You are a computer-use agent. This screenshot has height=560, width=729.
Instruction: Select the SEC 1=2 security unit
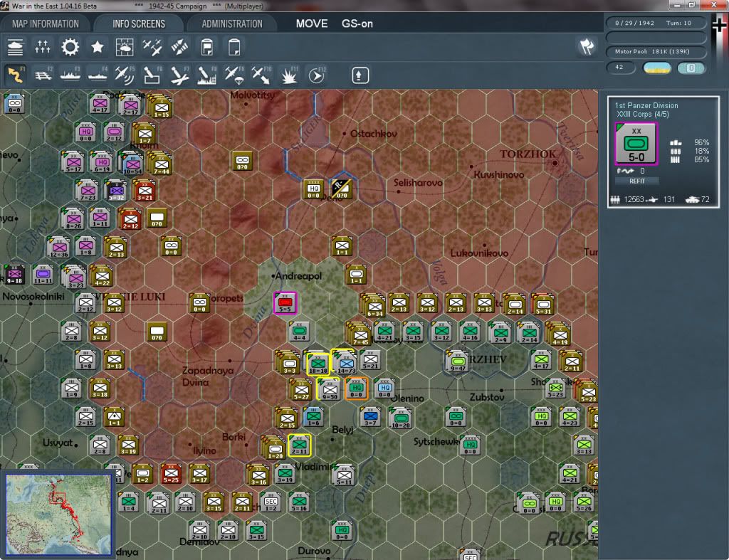[271, 502]
